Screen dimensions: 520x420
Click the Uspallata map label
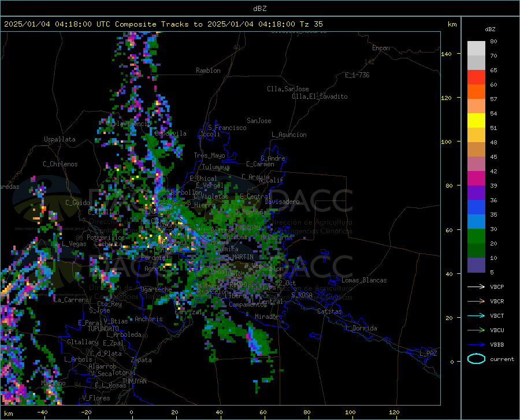click(60, 139)
